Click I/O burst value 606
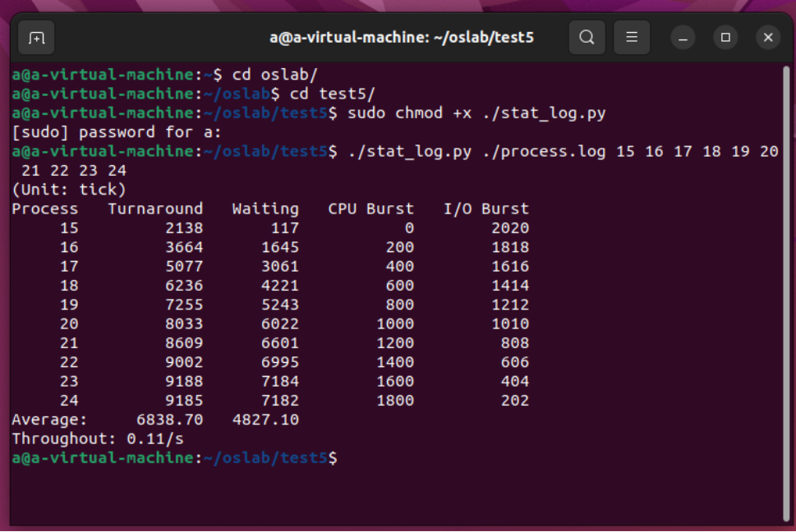This screenshot has height=532, width=796. coord(515,362)
